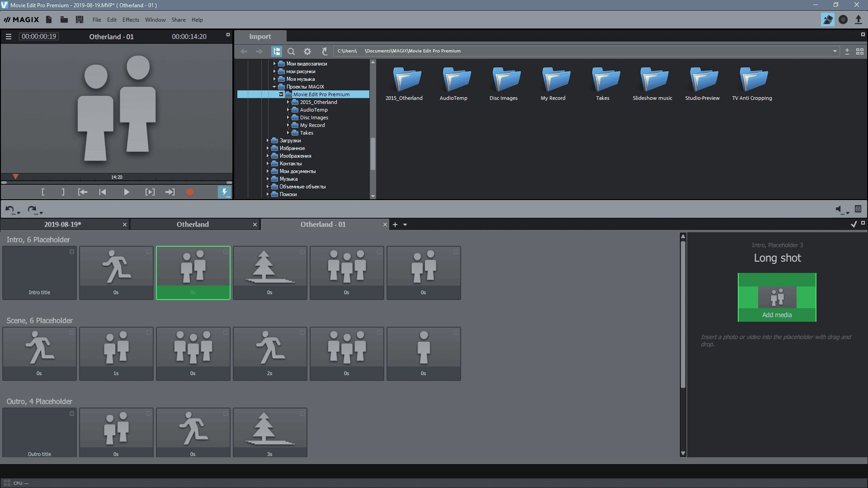Open the Edit menu

click(x=112, y=20)
